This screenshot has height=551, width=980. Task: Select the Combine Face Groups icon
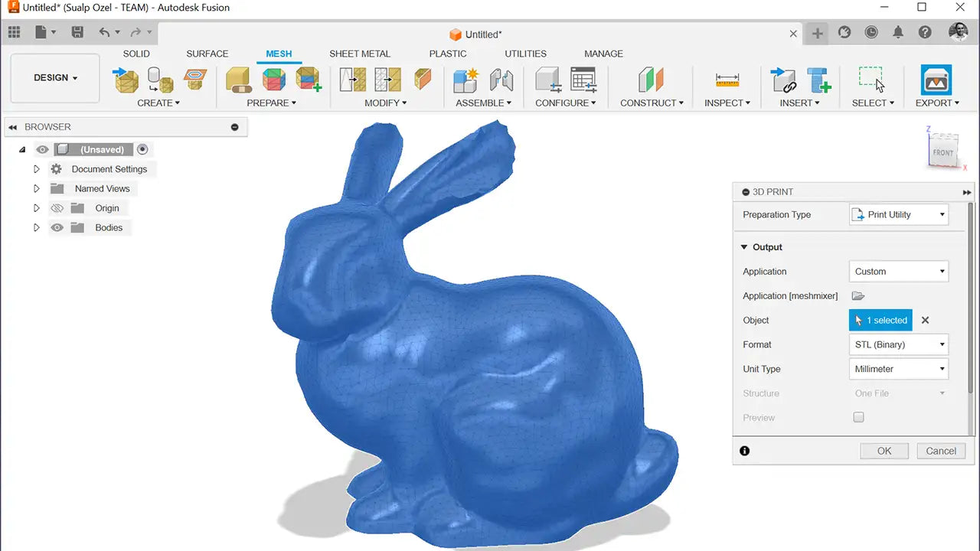(x=308, y=79)
